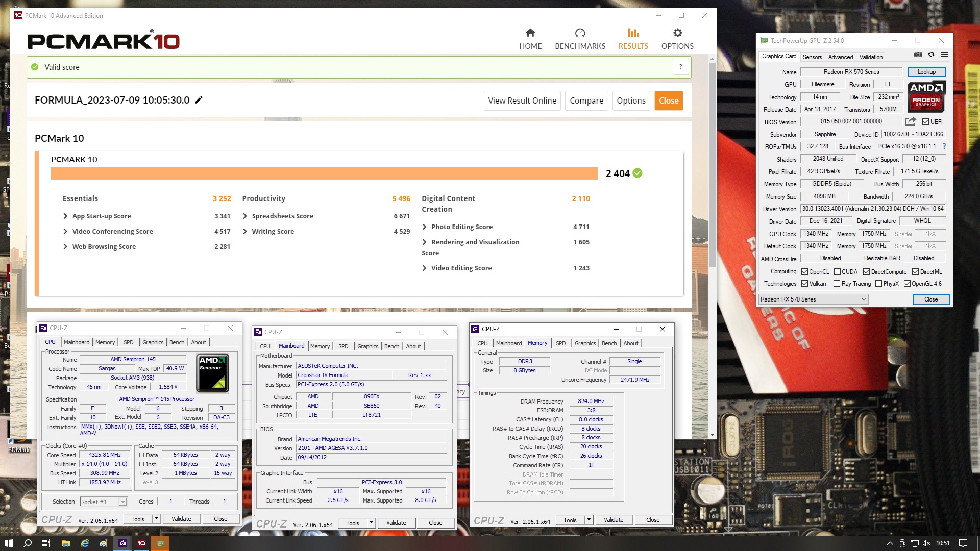Select the RESULTS bar chart icon
Viewport: 980px width, 551px height.
click(x=633, y=33)
